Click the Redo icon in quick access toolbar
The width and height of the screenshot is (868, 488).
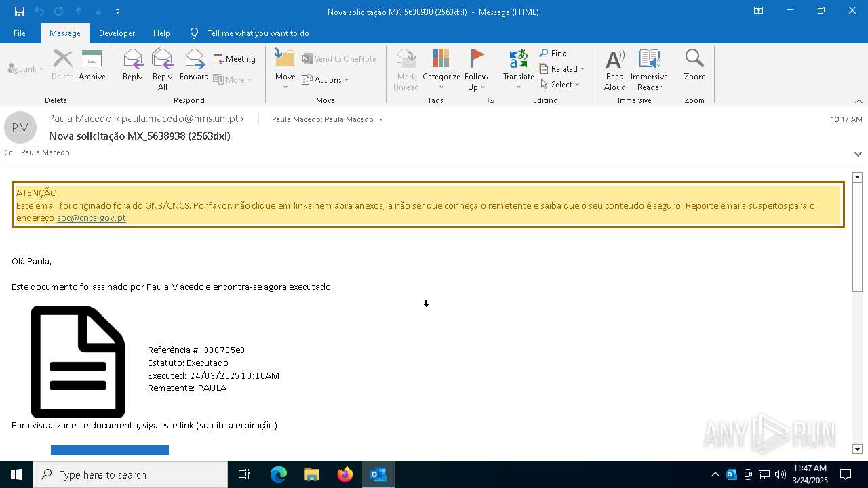coord(58,12)
